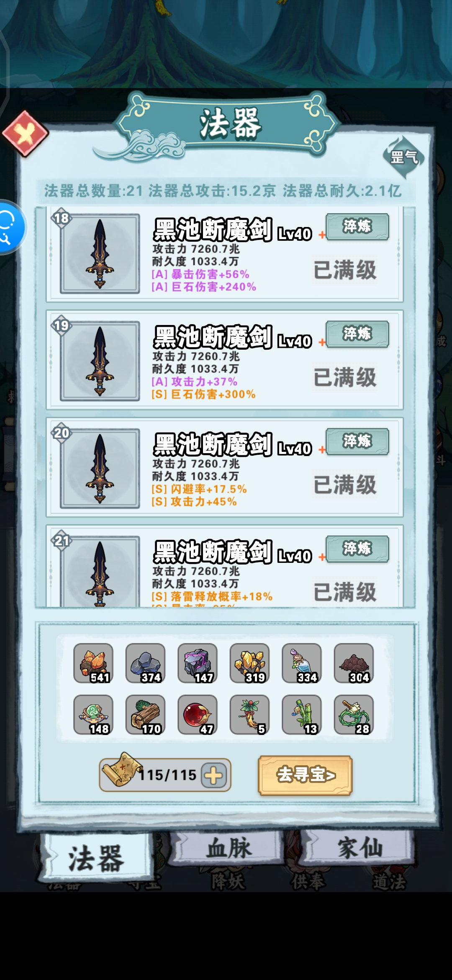
Task: Tap the green bamboo item (13)
Action: pyautogui.click(x=302, y=714)
